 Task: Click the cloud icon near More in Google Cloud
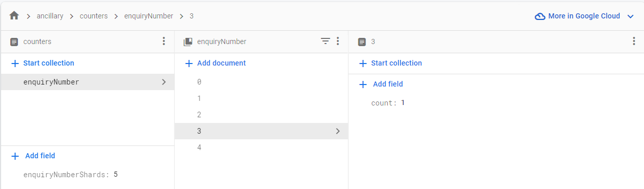[539, 16]
